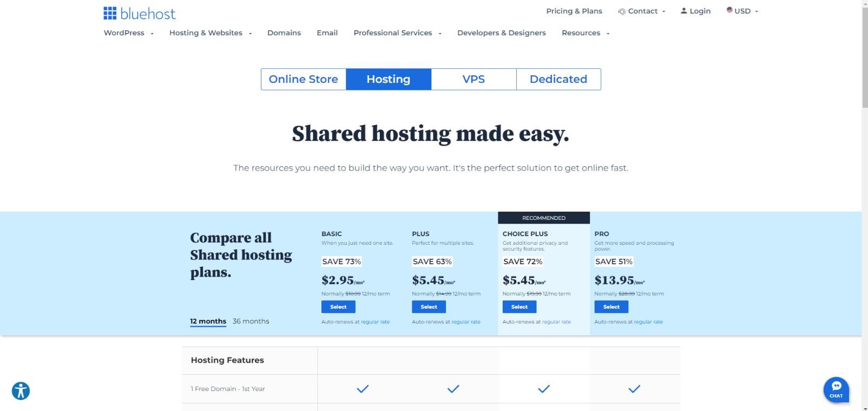Open the Email menu item
This screenshot has width=868, height=411.
pyautogui.click(x=327, y=33)
